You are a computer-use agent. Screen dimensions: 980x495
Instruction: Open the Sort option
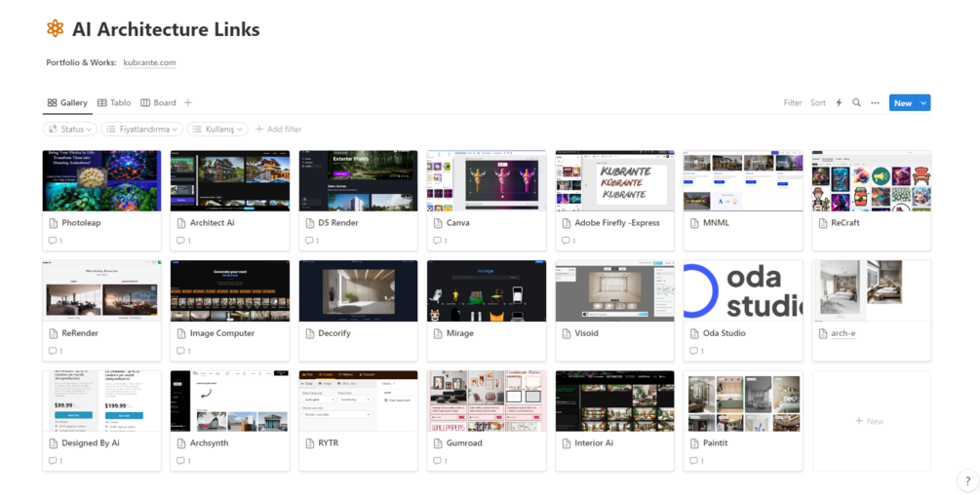(x=818, y=103)
